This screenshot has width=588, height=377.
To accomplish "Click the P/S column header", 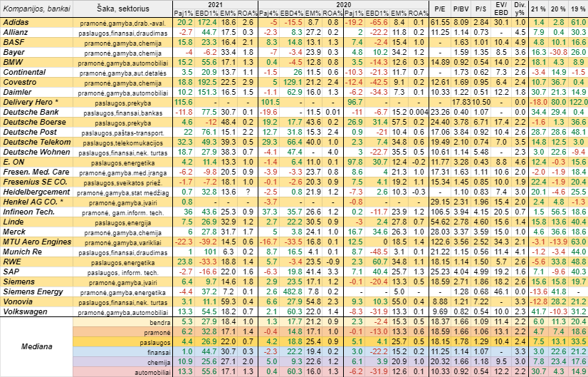I will click(481, 9).
